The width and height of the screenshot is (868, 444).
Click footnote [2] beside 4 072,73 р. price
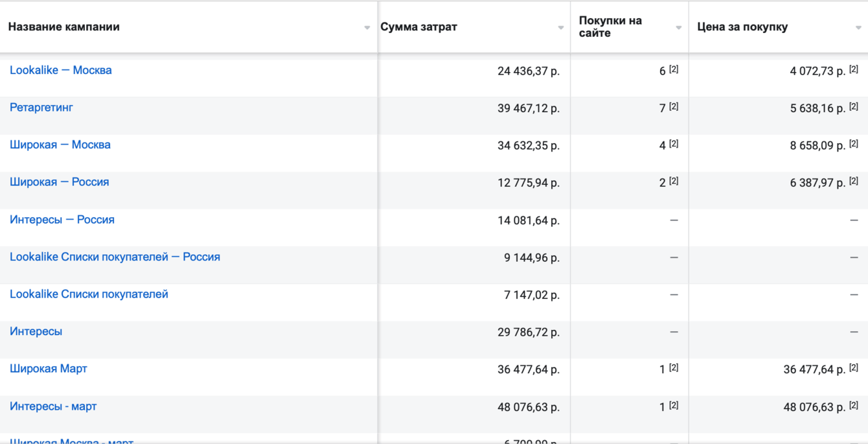click(x=854, y=69)
